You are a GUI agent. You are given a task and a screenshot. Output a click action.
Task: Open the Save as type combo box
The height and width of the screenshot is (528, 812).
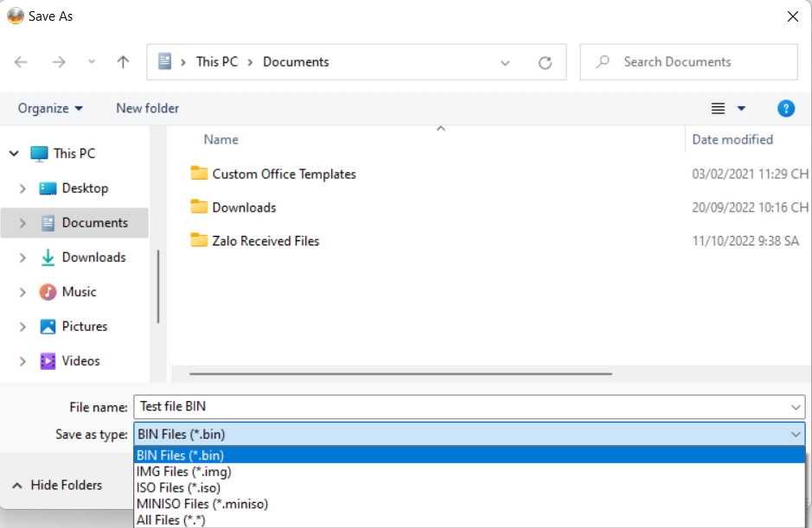point(470,434)
